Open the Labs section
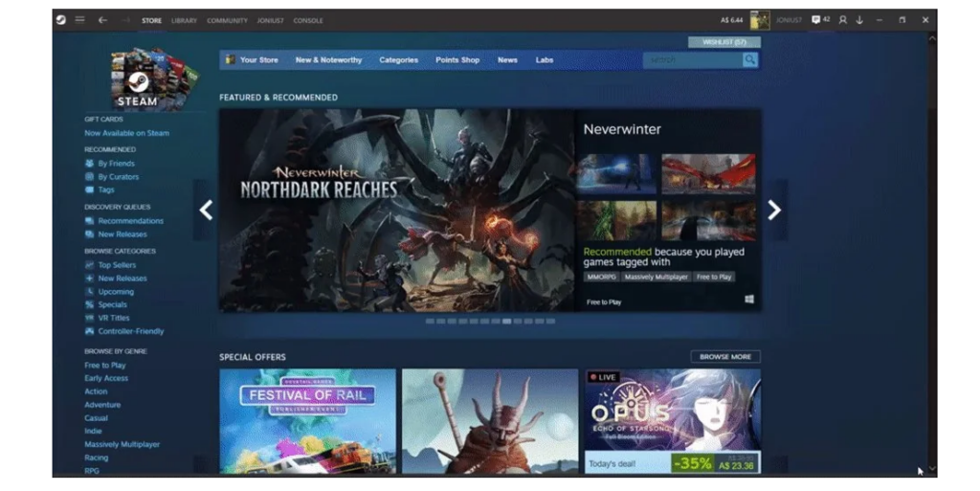This screenshot has width=980, height=491. 545,60
